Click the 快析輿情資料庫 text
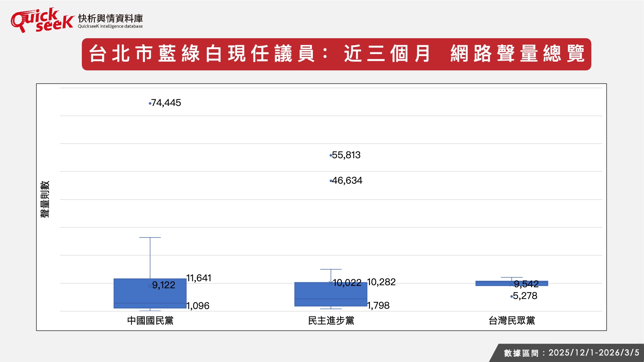 pyautogui.click(x=110, y=18)
